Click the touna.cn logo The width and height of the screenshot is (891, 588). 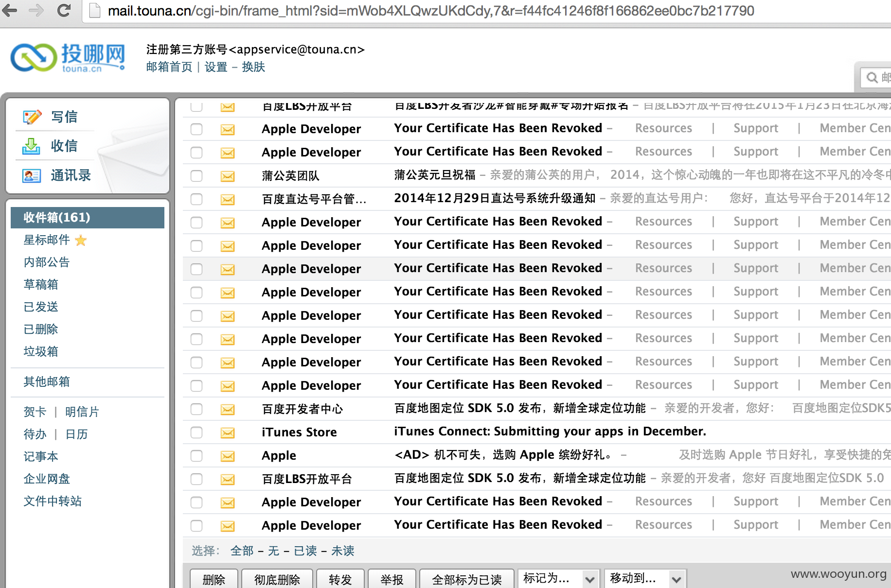68,58
